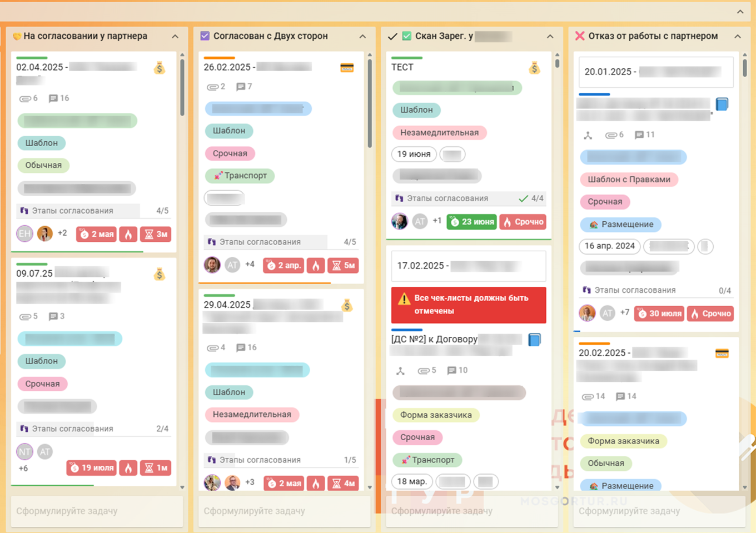
Task: Click scrollbar thumb of Согласован с Двух сторон column
Action: click(x=370, y=104)
